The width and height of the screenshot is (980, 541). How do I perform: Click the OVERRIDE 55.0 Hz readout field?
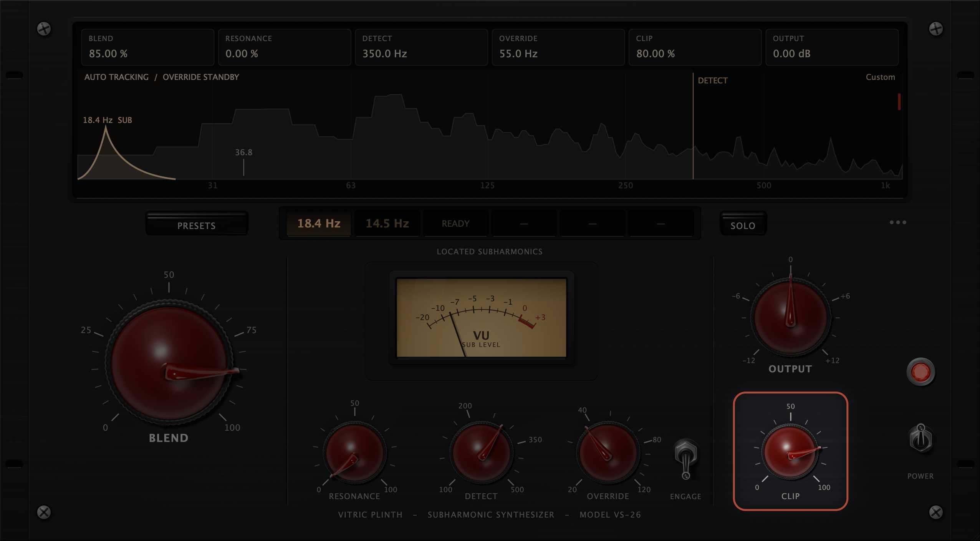point(558,47)
